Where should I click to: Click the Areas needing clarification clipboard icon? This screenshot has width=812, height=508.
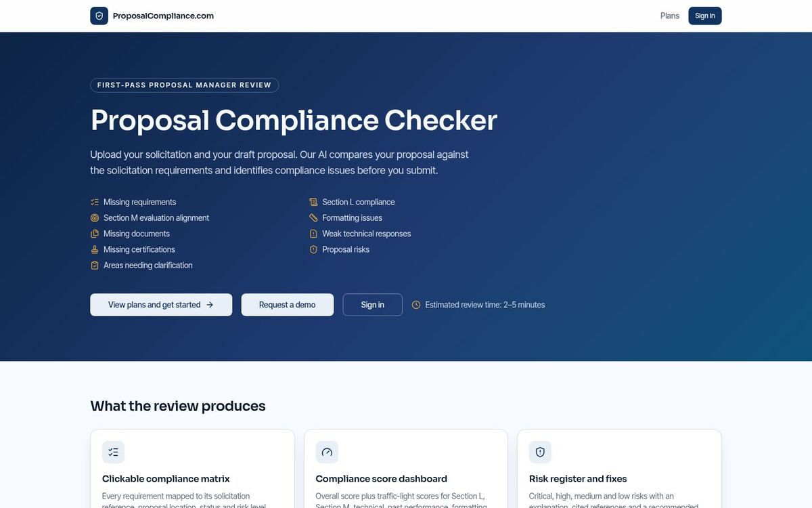coord(95,265)
